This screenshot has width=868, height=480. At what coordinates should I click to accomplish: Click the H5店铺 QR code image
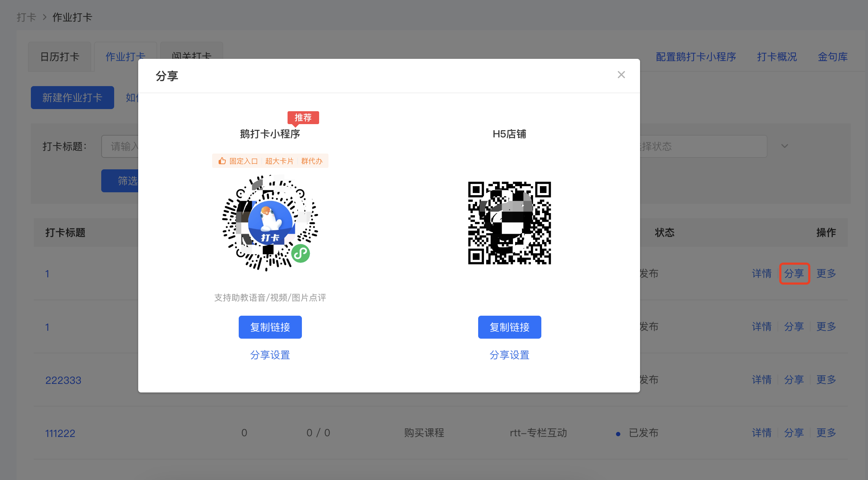tap(509, 223)
